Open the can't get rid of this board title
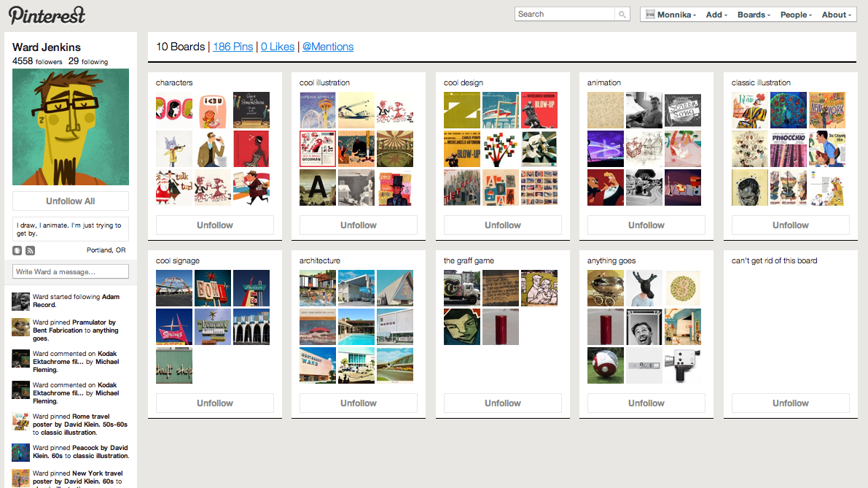This screenshot has width=868, height=488. [775, 260]
